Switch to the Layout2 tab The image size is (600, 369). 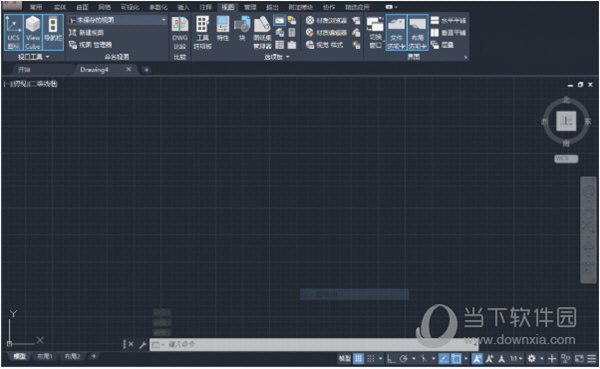pos(72,357)
